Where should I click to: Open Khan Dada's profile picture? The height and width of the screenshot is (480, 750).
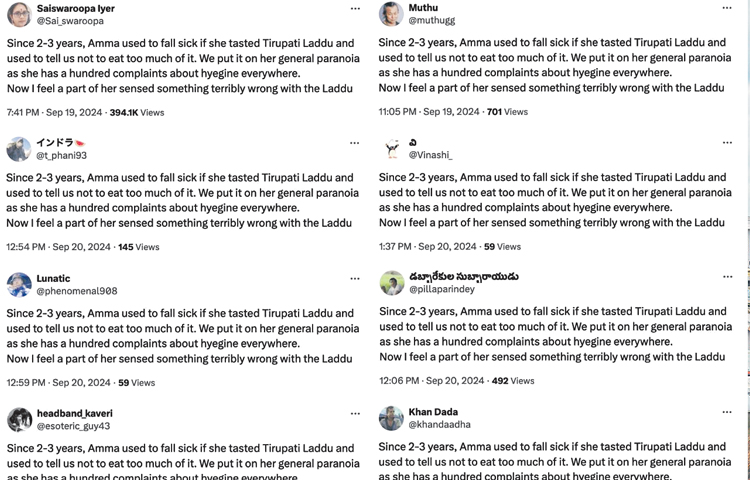[x=391, y=418]
